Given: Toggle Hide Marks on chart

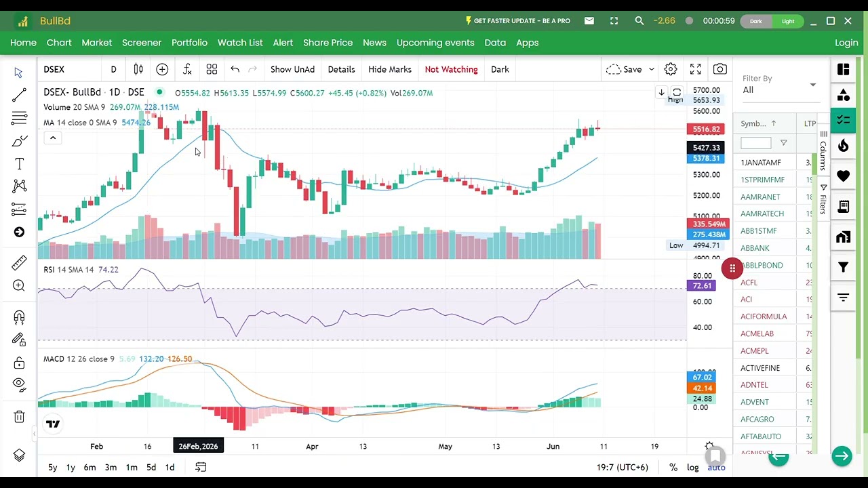Looking at the screenshot, I should point(390,69).
